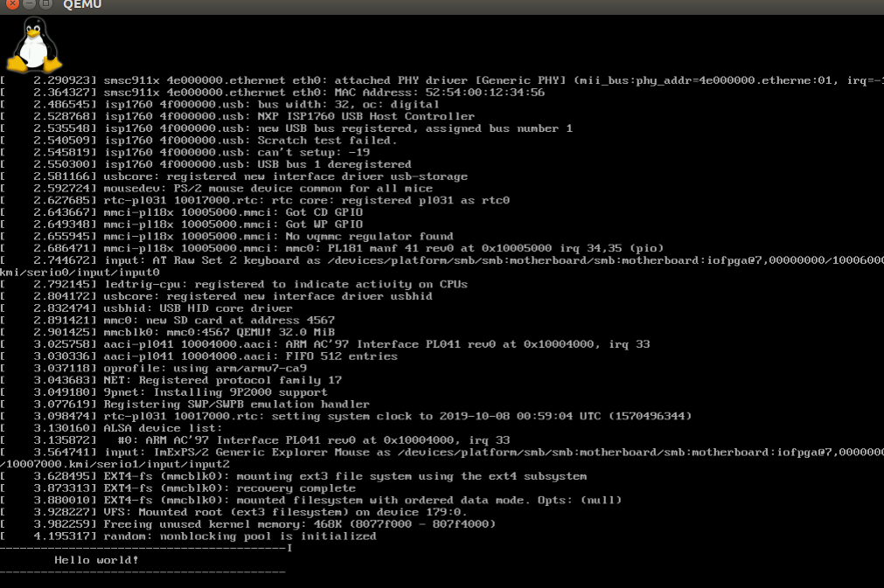Screen dimensions: 884x588
Task: Click the 'isp1760: can't setup: -19' line
Action: [184, 152]
